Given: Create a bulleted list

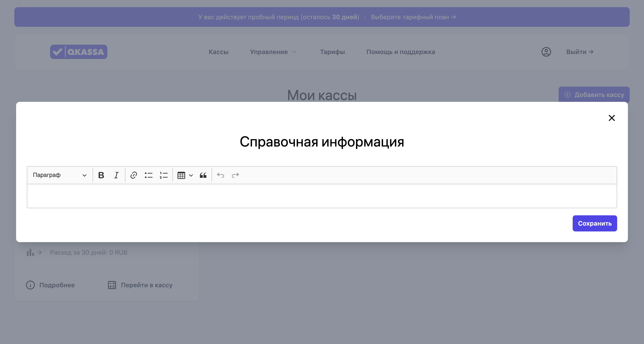Looking at the screenshot, I should tap(148, 175).
